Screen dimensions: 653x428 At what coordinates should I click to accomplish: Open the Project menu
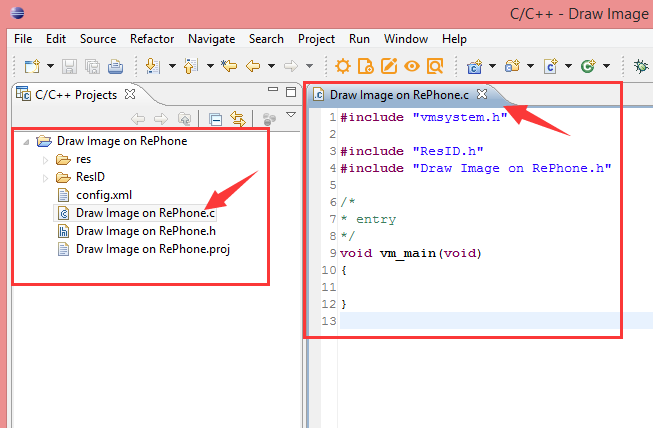click(316, 39)
